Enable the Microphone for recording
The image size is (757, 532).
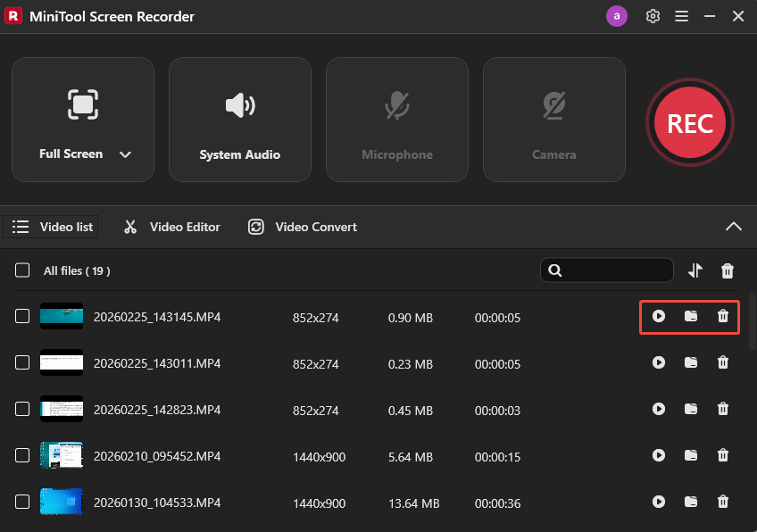396,119
